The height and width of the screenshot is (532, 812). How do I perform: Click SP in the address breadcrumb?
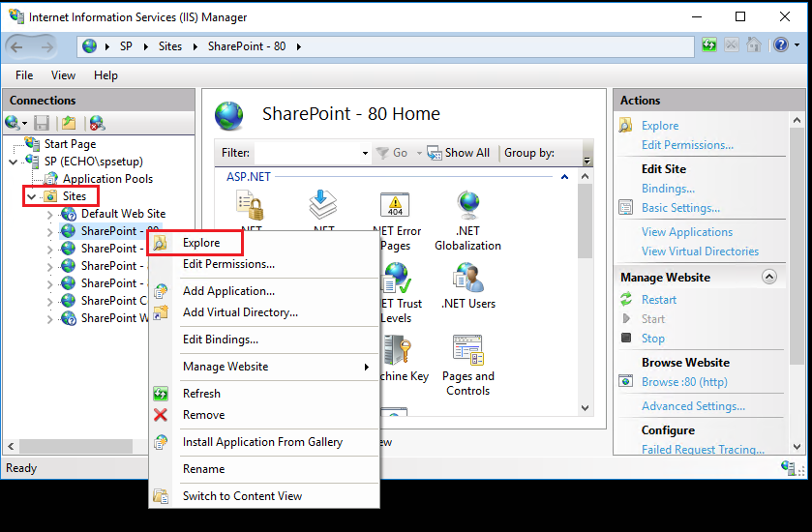126,46
